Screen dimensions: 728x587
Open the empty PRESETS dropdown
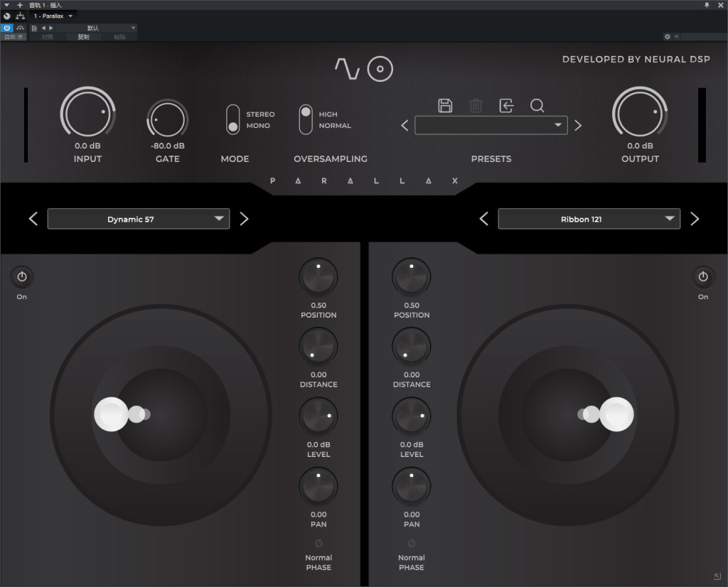tap(491, 125)
